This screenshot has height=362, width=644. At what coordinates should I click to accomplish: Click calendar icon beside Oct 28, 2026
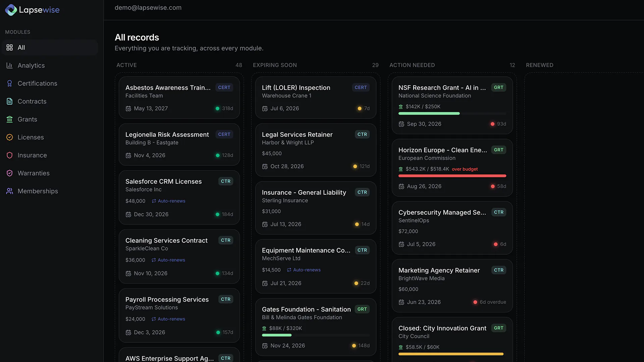265,167
